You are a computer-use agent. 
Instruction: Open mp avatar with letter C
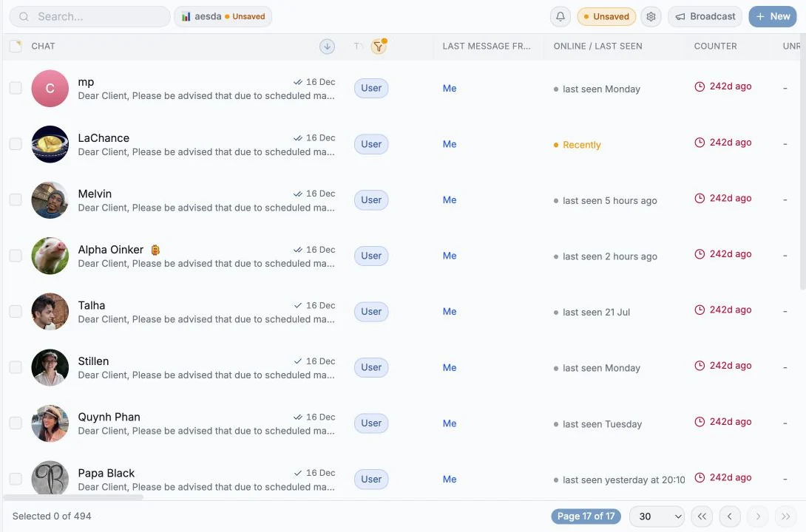(50, 89)
